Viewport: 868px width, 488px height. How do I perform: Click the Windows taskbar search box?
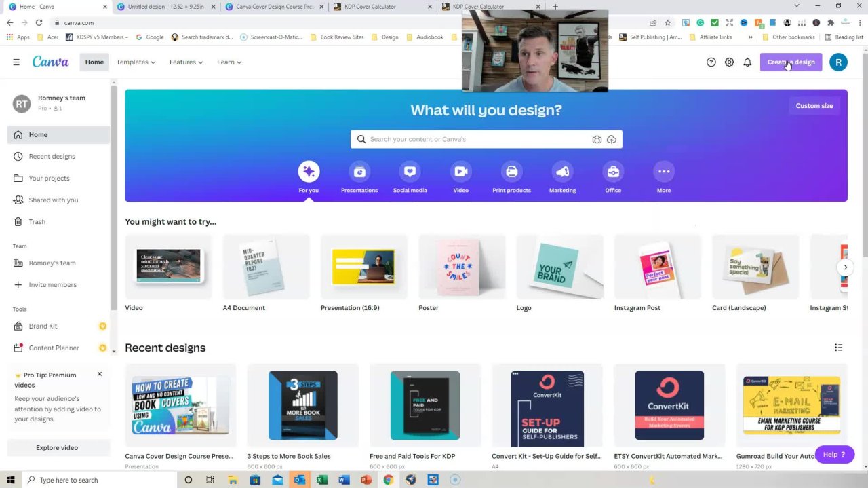click(x=98, y=480)
